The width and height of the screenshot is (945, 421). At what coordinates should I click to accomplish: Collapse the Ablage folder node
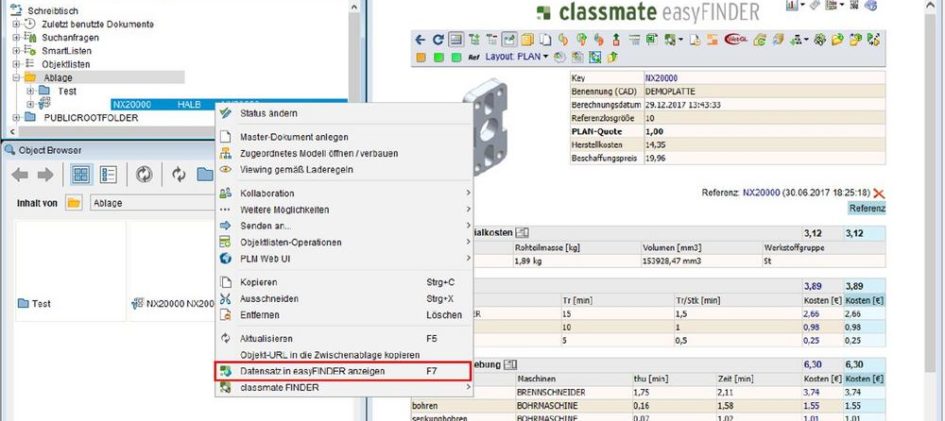(x=16, y=78)
